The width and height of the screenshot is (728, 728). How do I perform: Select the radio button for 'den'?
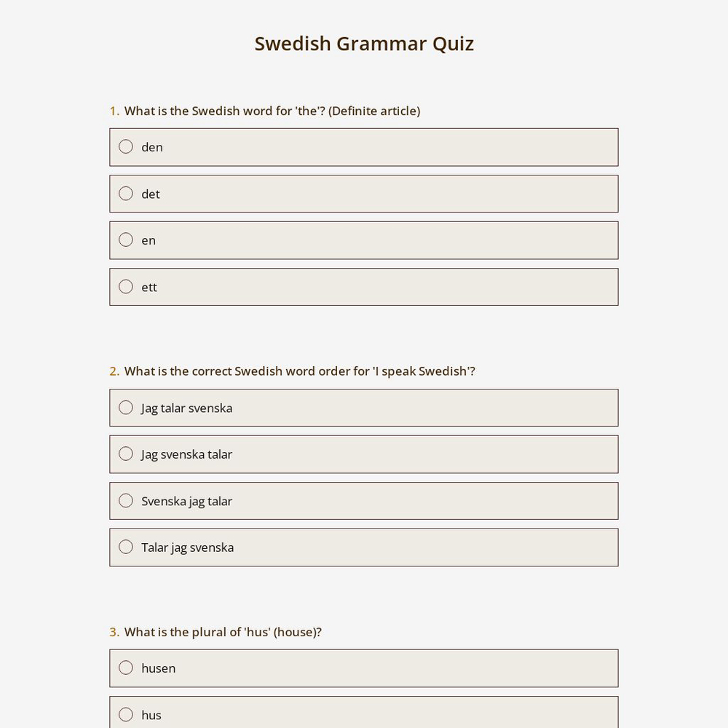(x=126, y=146)
